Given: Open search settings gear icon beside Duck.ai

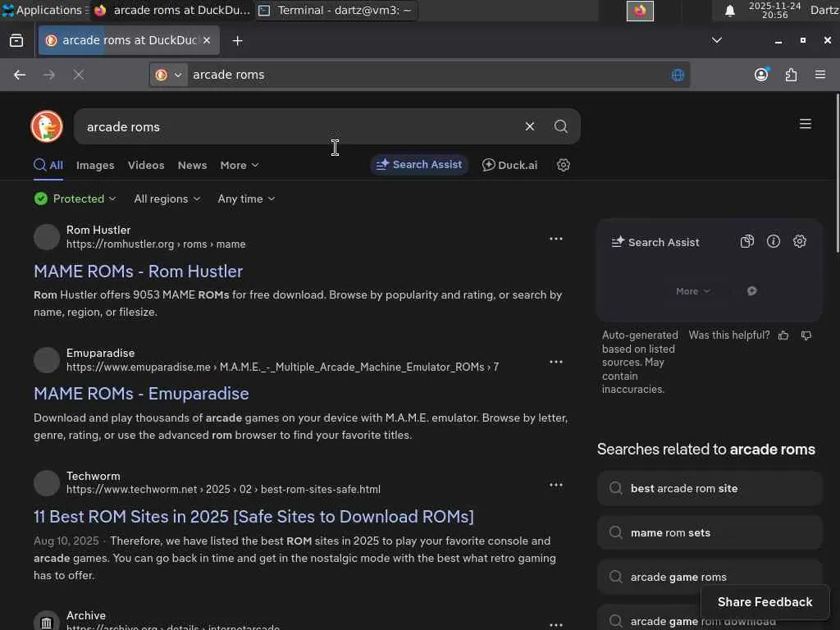Looking at the screenshot, I should pyautogui.click(x=563, y=165).
